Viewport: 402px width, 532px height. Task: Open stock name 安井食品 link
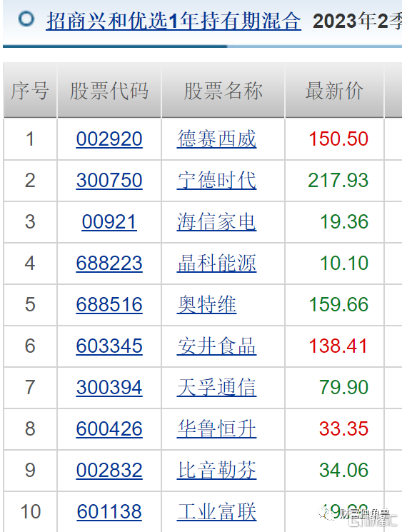(x=217, y=346)
